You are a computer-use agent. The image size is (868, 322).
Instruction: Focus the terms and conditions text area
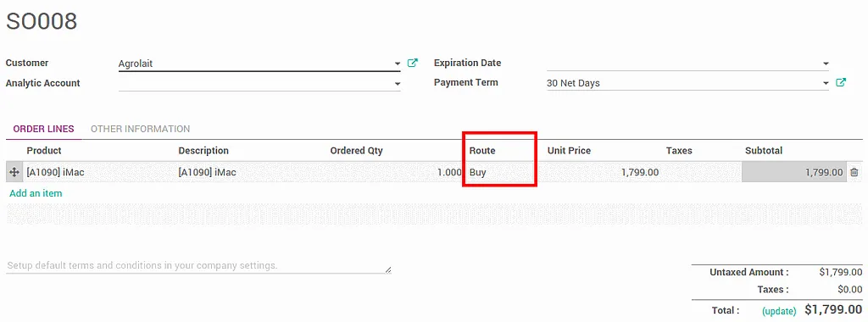coord(198,266)
